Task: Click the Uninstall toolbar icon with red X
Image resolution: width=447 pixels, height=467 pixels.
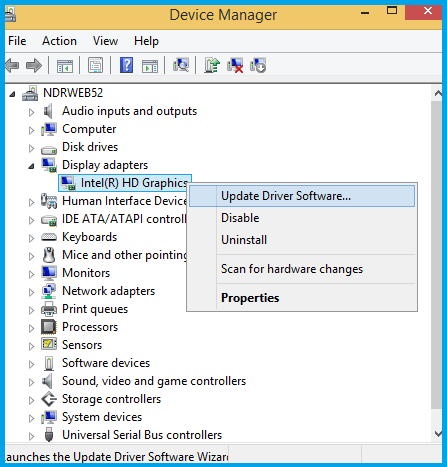Action: tap(235, 65)
